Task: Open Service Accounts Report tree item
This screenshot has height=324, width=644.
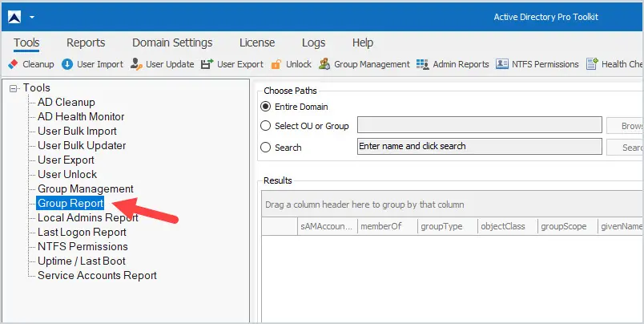Action: pos(97,275)
